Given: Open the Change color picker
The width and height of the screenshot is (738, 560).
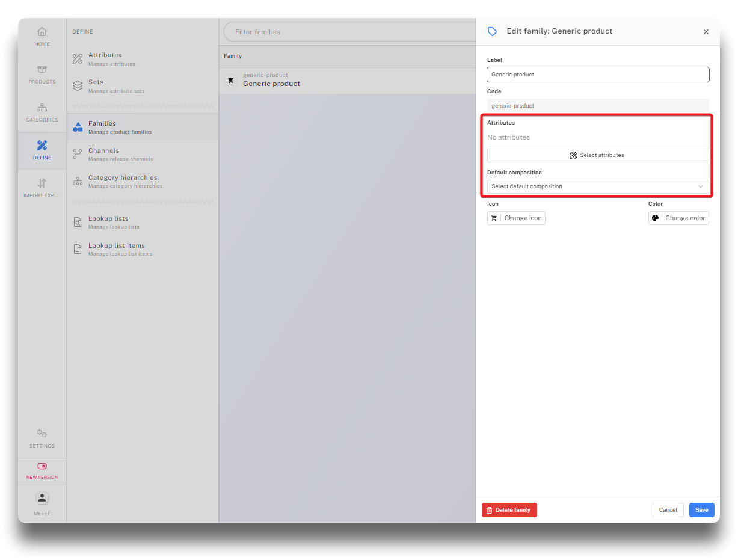Looking at the screenshot, I should click(678, 218).
